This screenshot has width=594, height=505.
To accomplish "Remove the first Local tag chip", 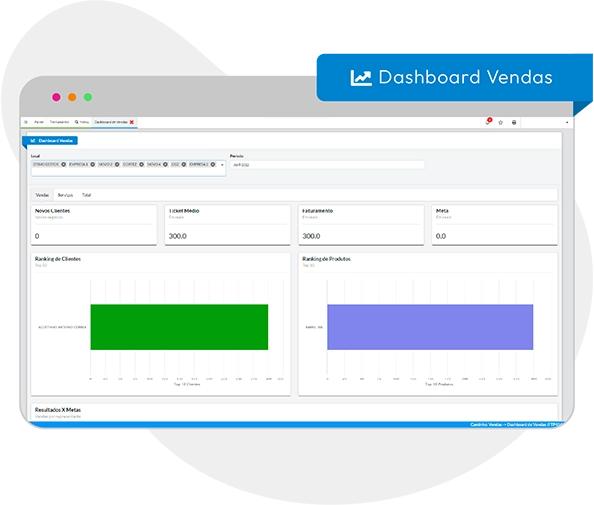I will pyautogui.click(x=63, y=164).
